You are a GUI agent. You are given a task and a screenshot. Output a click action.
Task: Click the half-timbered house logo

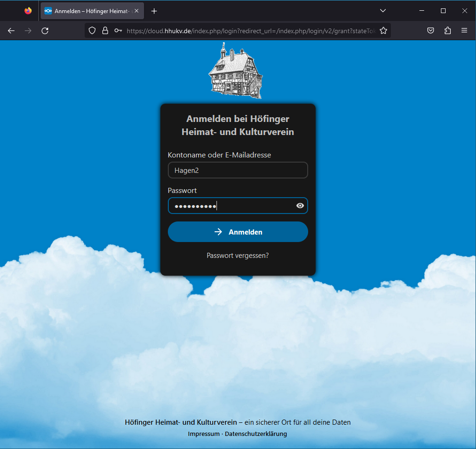coord(236,71)
